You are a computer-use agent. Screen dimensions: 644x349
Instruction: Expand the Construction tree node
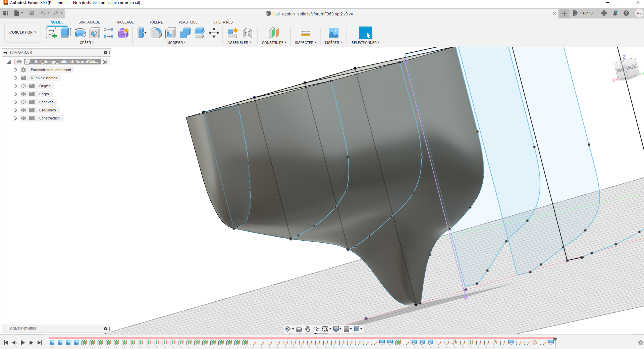tap(15, 118)
